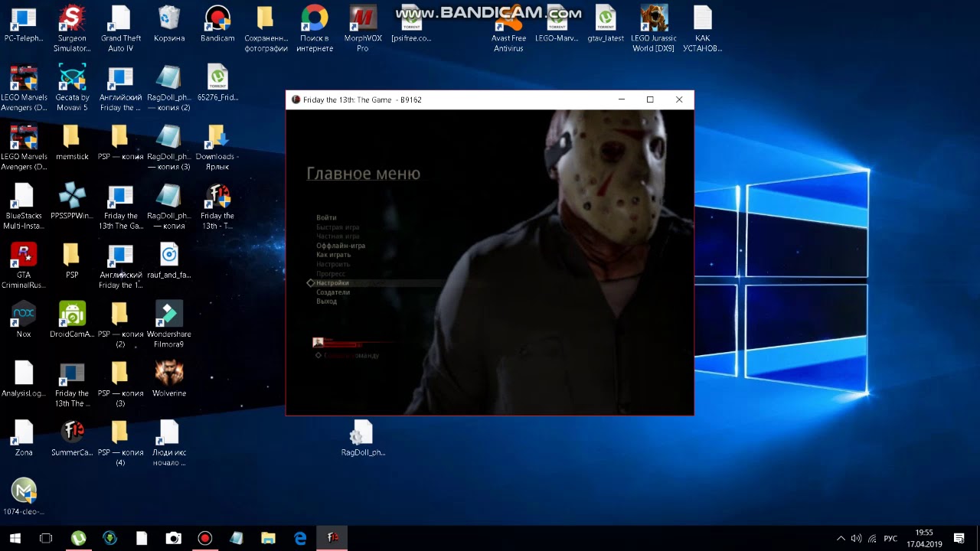Select the [psifree.co... torrent file
The width and height of the screenshot is (980, 551).
[411, 25]
